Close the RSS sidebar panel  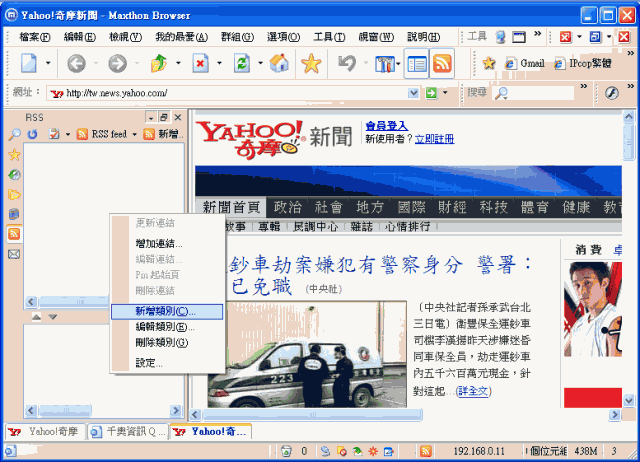pos(178,118)
